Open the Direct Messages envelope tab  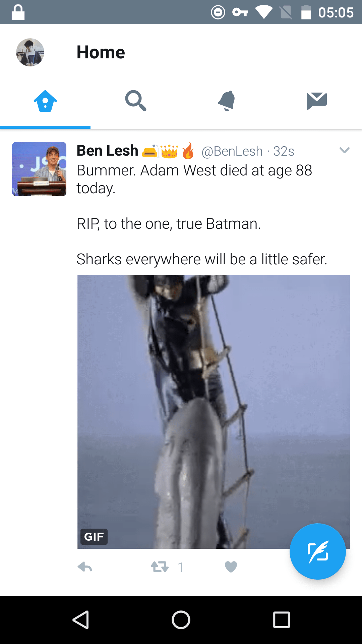pos(317,101)
